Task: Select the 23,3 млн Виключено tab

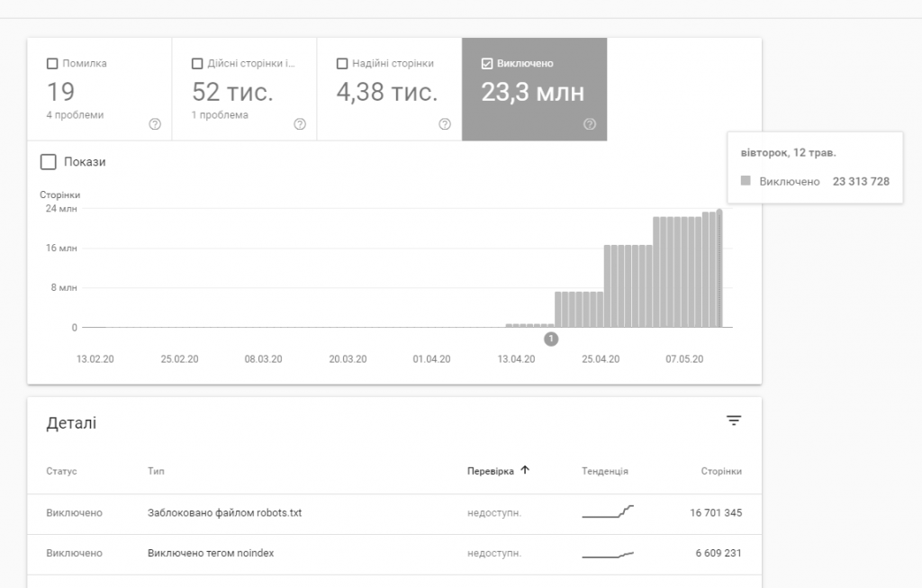Action: click(533, 92)
